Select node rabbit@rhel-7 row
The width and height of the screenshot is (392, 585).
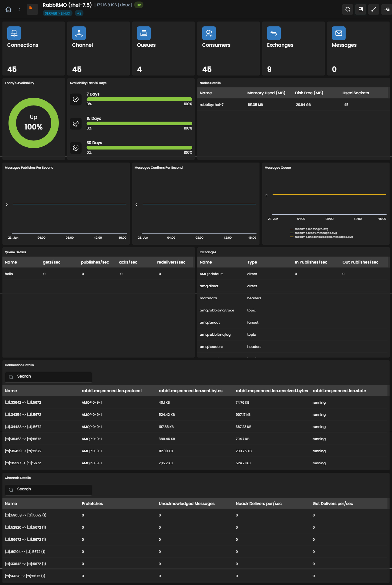[293, 105]
